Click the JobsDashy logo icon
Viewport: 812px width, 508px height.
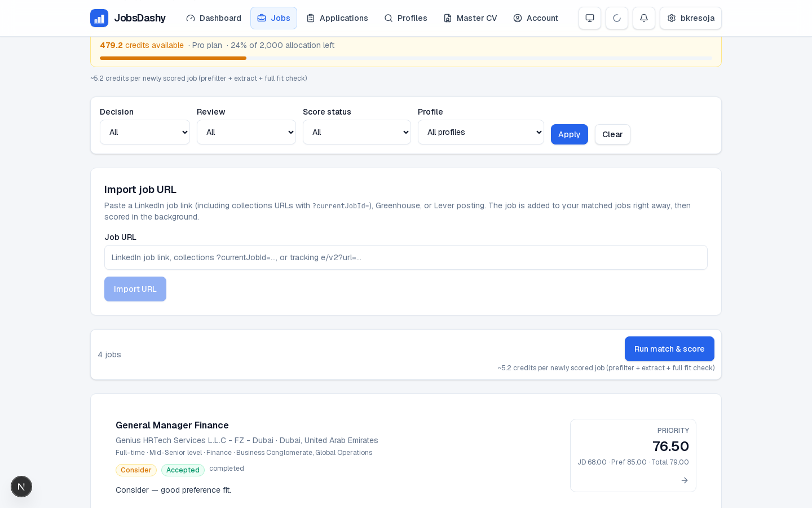coord(99,18)
